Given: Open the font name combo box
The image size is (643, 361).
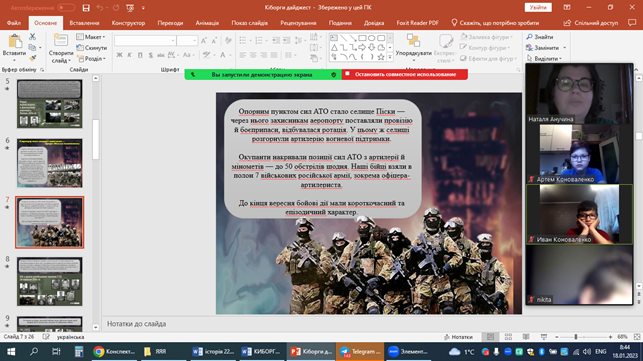Looking at the screenshot, I should pyautogui.click(x=145, y=41).
